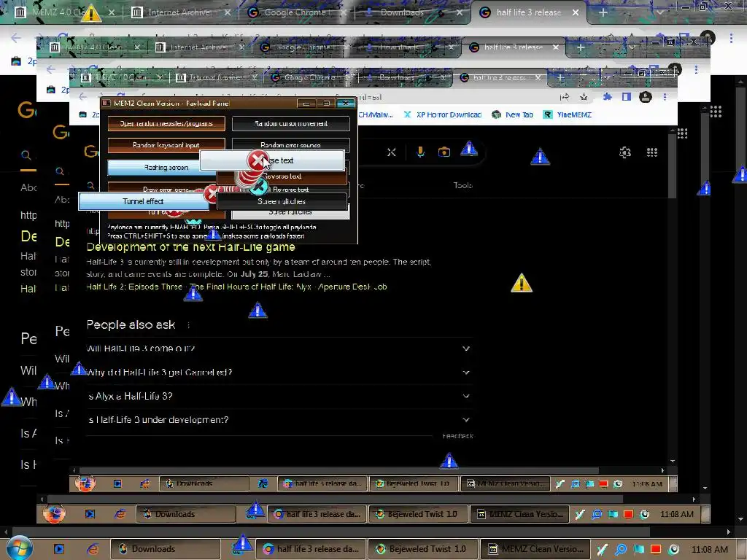Open the Action Center flag on outermost taskbar
Screen dimensions: 747x560
coord(638,549)
